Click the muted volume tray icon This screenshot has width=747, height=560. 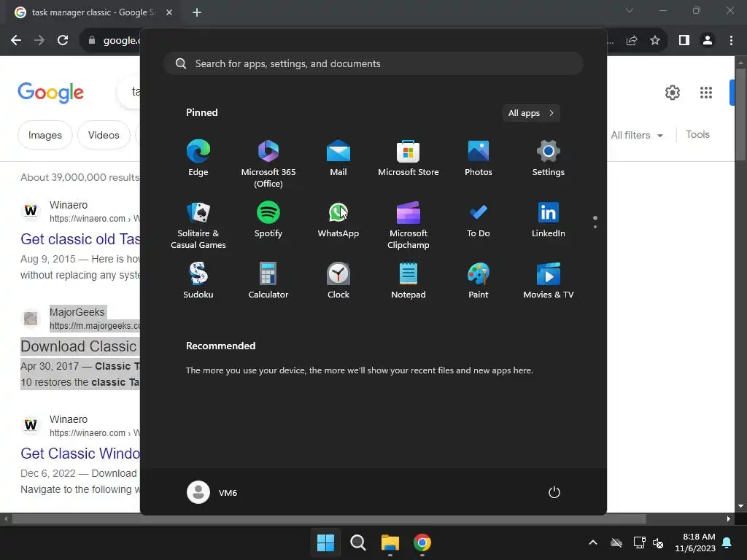[659, 542]
